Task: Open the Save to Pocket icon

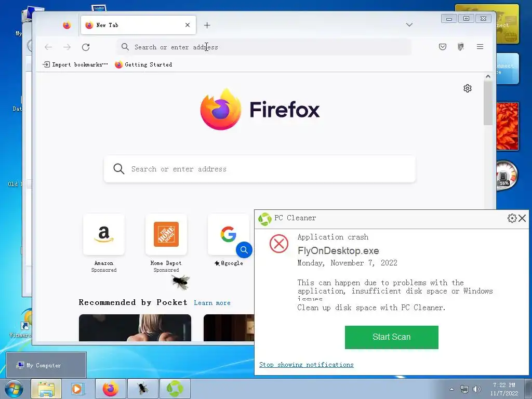Action: click(x=443, y=47)
